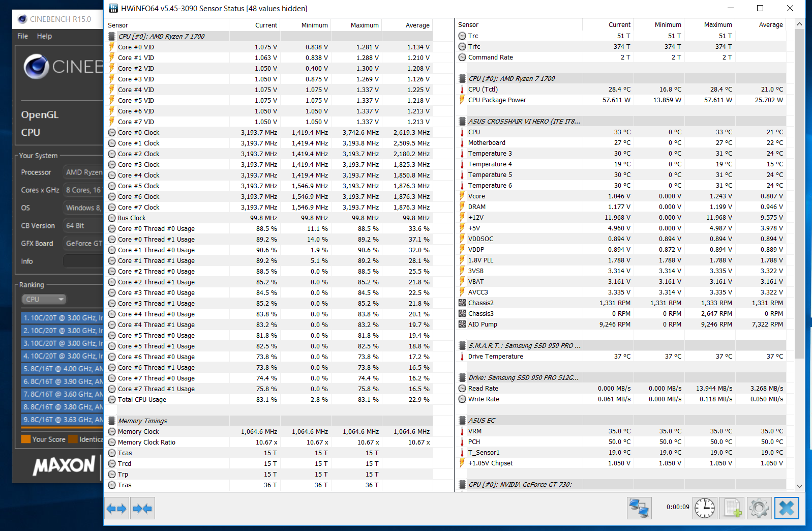The height and width of the screenshot is (531, 812).
Task: Select the Motherboard temperature row
Action: click(x=622, y=142)
